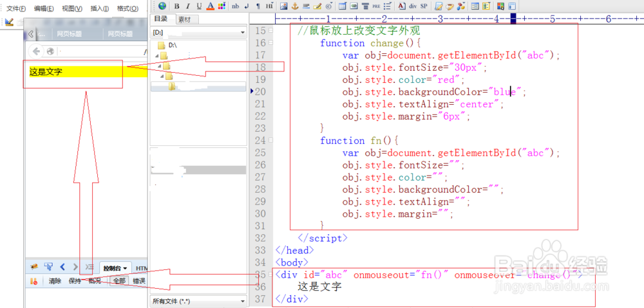Click the console command line icon
This screenshot has width=644, height=308.
tap(89, 267)
